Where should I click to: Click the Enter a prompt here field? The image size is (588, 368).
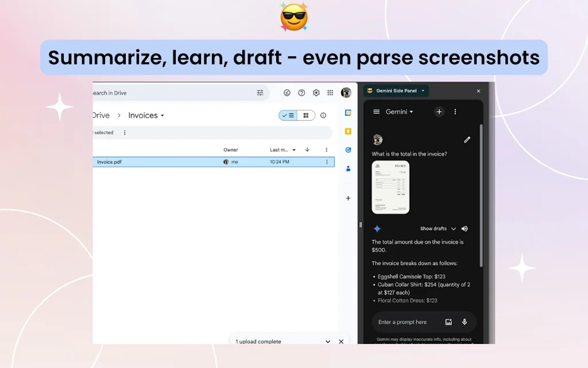pyautogui.click(x=402, y=322)
